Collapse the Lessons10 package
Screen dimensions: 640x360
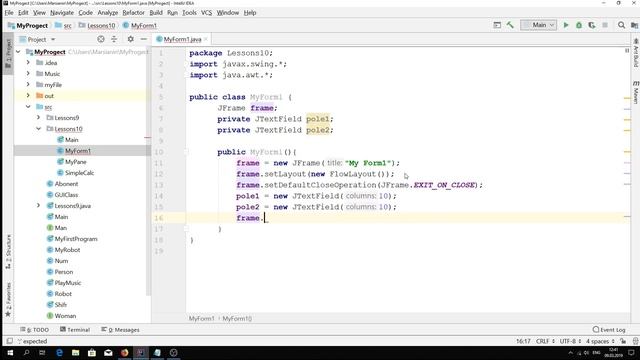[x=38, y=129]
